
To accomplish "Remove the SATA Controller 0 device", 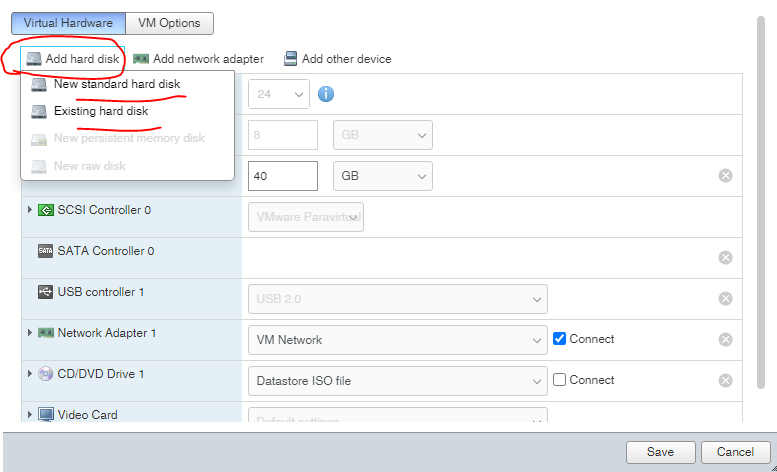I will coord(725,257).
